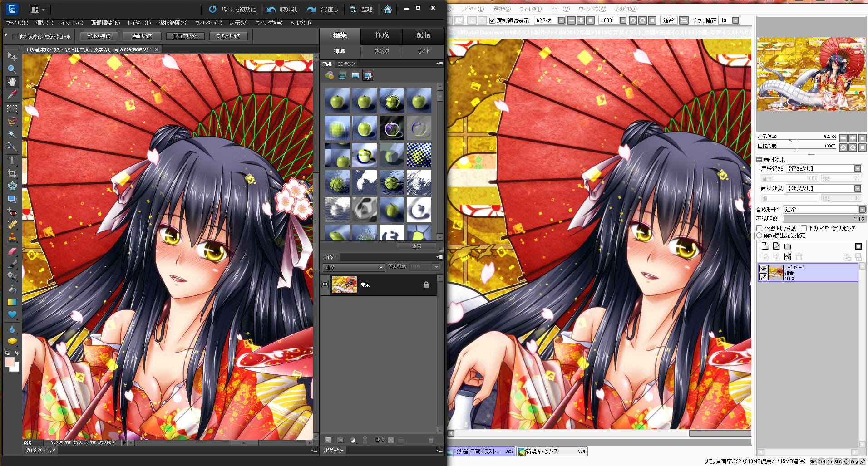This screenshot has height=466, width=868.
Task: Open the 不透明度 dropdown in Elements Layers
Action: pyautogui.click(x=437, y=267)
